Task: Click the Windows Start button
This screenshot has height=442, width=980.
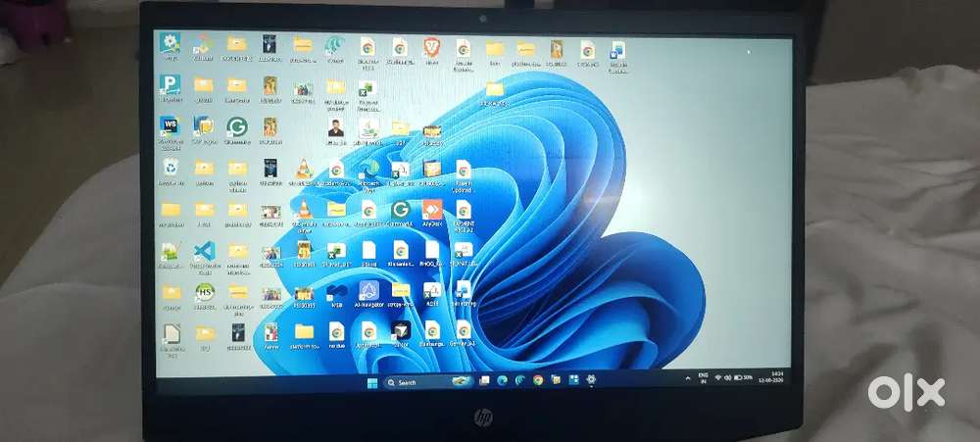Action: [x=372, y=382]
